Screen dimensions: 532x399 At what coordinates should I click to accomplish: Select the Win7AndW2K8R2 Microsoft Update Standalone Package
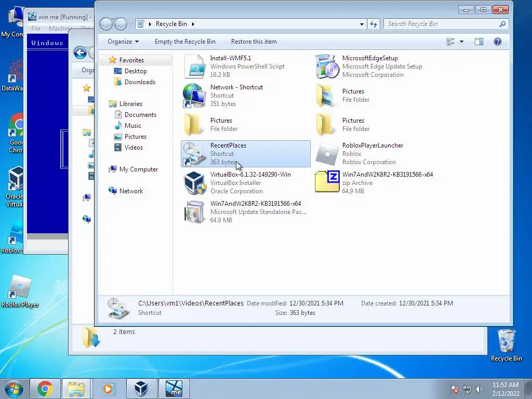(245, 212)
